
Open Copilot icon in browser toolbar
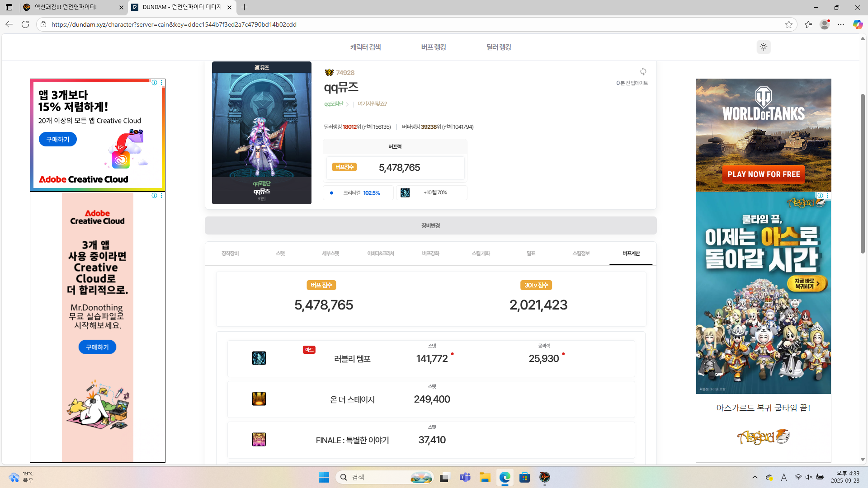point(857,24)
